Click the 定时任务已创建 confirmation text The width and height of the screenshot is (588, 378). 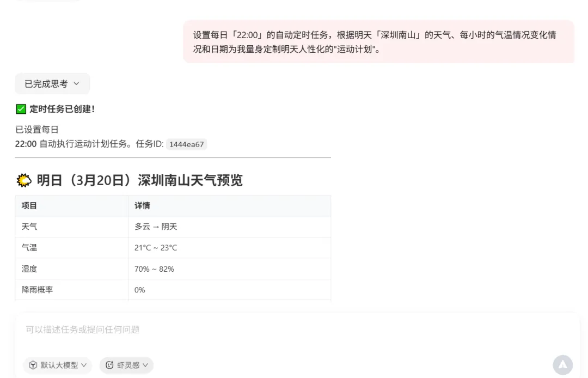[x=62, y=109]
